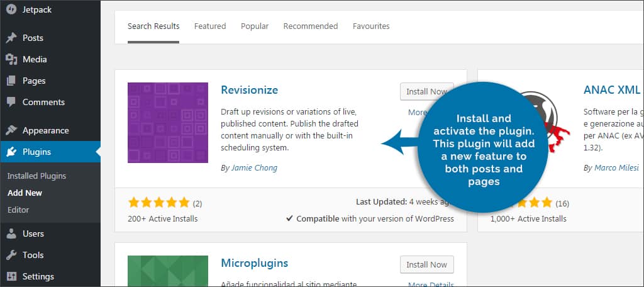
Task: Click the Posts pushpin icon
Action: tap(11, 38)
